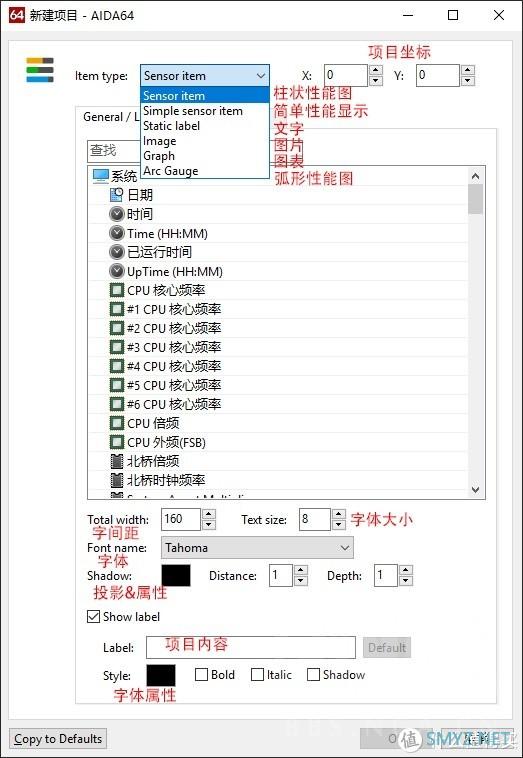
Task: Choose Image item type
Action: [204, 141]
